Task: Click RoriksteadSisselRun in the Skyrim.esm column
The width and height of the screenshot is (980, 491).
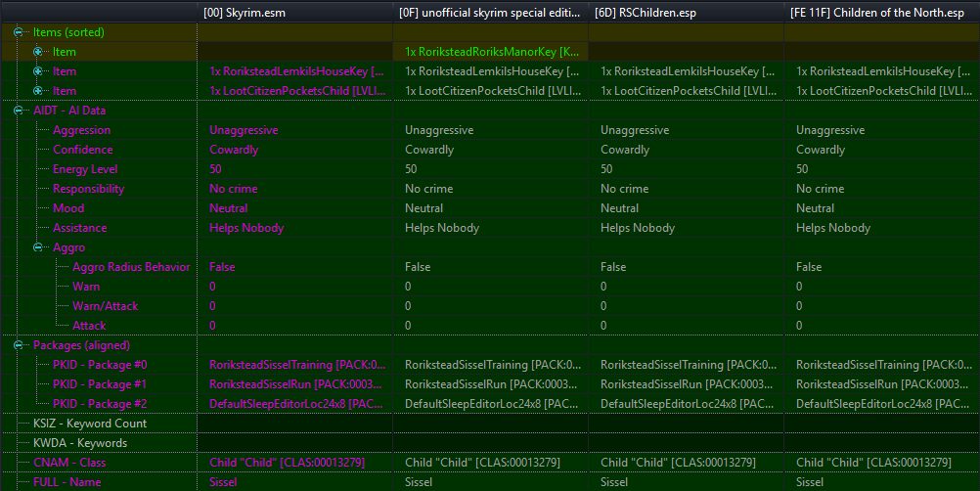Action: (295, 384)
